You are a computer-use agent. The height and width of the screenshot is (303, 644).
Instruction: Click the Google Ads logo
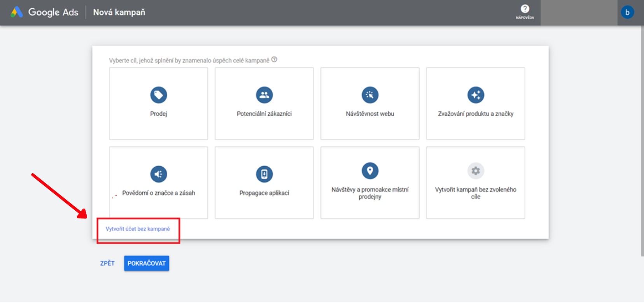[x=17, y=12]
